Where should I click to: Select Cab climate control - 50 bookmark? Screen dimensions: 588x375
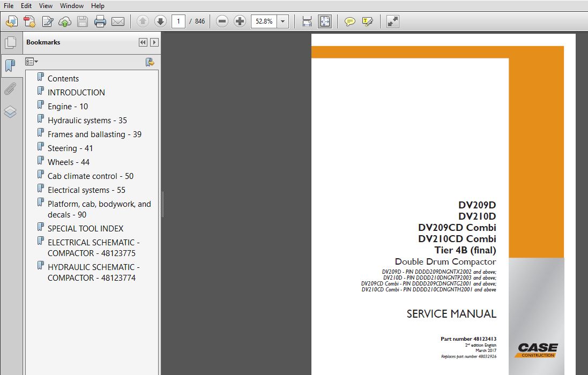point(91,176)
